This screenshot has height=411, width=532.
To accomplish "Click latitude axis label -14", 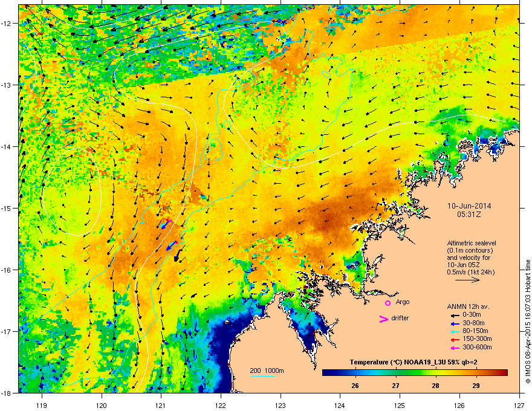I will tap(7, 146).
